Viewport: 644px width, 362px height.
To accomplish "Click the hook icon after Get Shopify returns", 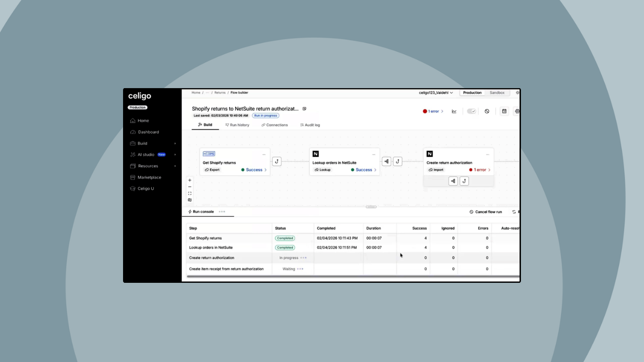I will pyautogui.click(x=277, y=161).
